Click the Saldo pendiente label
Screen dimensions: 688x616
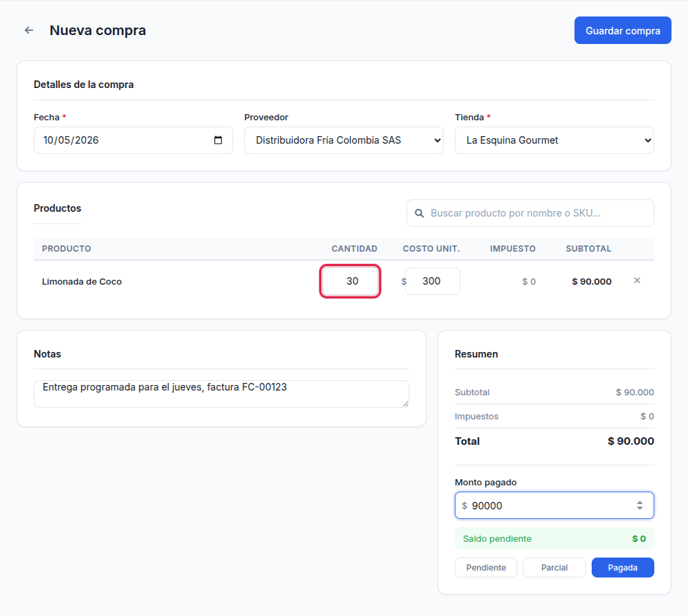(497, 538)
